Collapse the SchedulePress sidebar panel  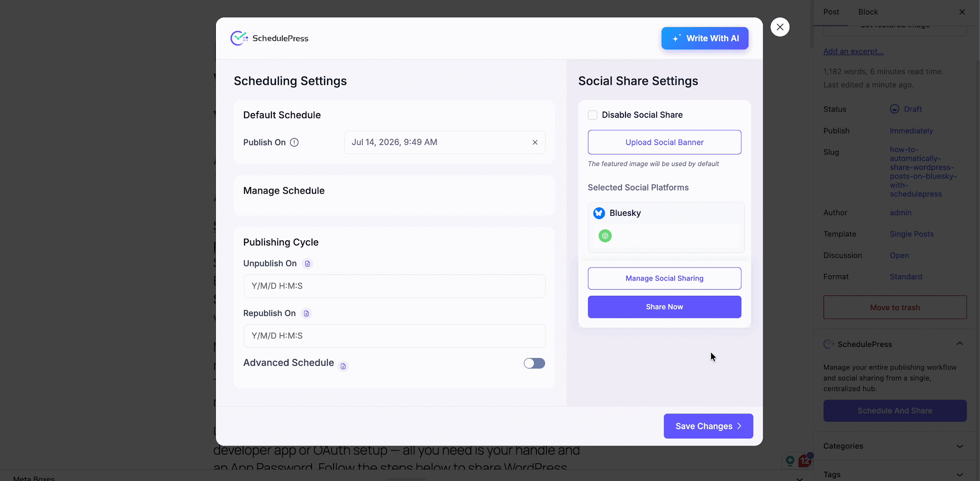960,344
